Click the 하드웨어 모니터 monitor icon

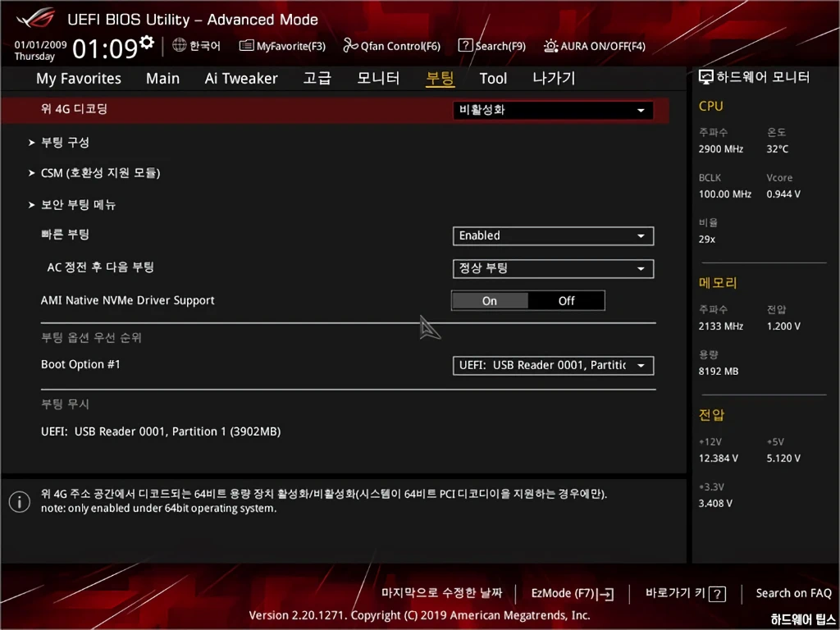coord(705,77)
